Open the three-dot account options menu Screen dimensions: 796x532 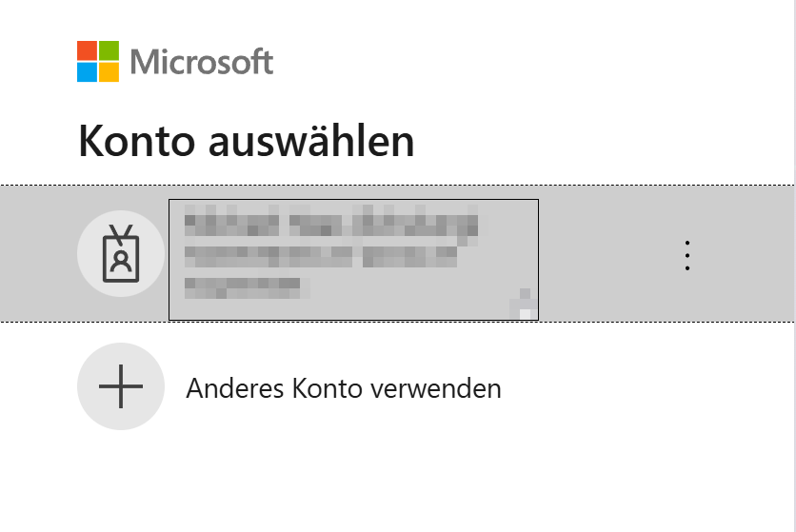[687, 255]
